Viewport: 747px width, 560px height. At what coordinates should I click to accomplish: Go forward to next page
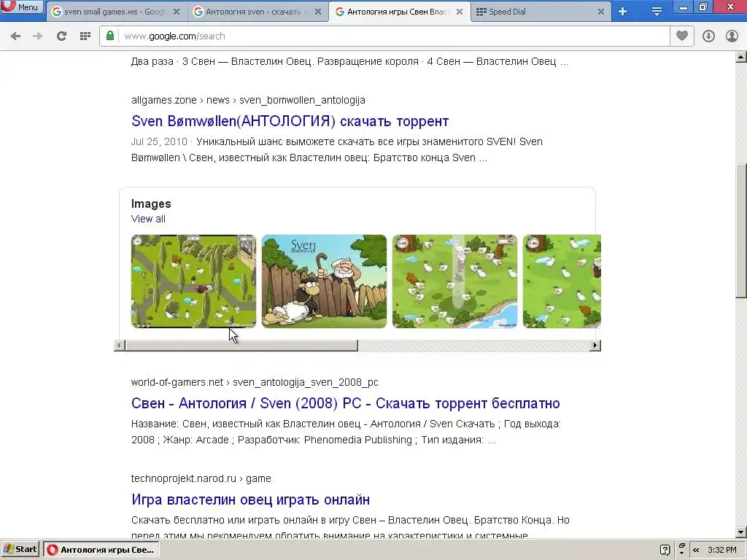[x=38, y=36]
